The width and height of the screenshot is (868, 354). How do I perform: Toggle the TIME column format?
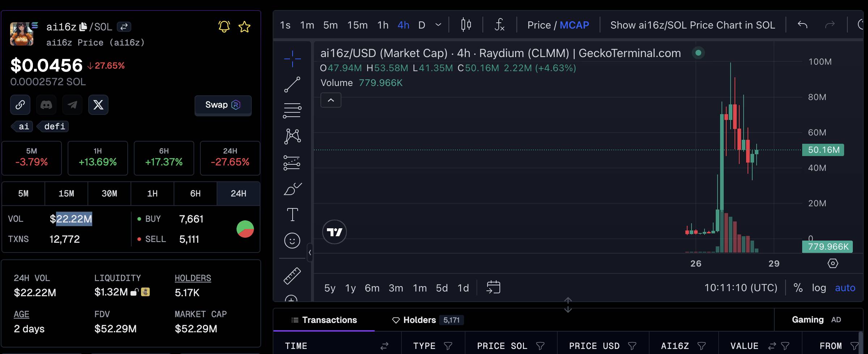(384, 346)
